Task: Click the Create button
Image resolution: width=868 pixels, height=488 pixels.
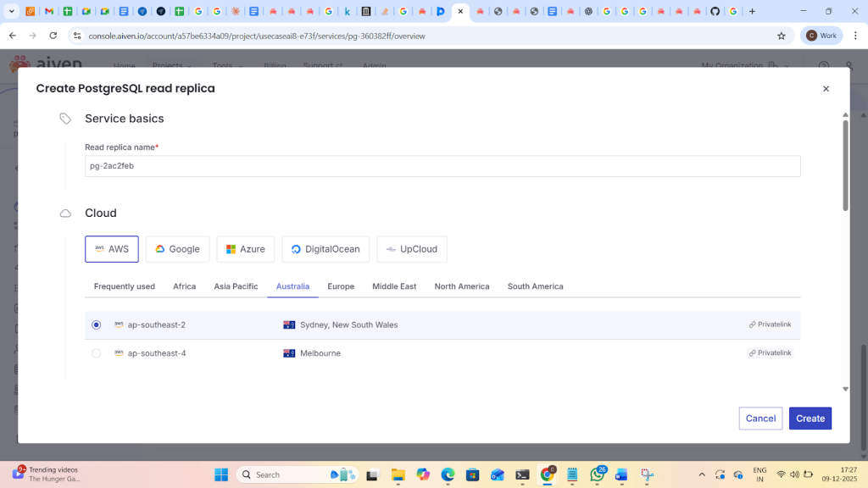Action: click(x=810, y=419)
